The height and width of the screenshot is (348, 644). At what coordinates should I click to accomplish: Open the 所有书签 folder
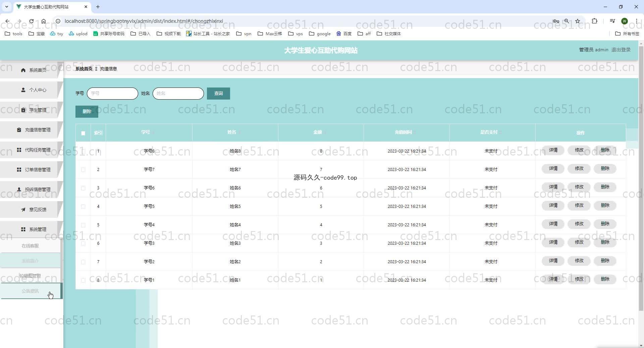[x=627, y=34]
